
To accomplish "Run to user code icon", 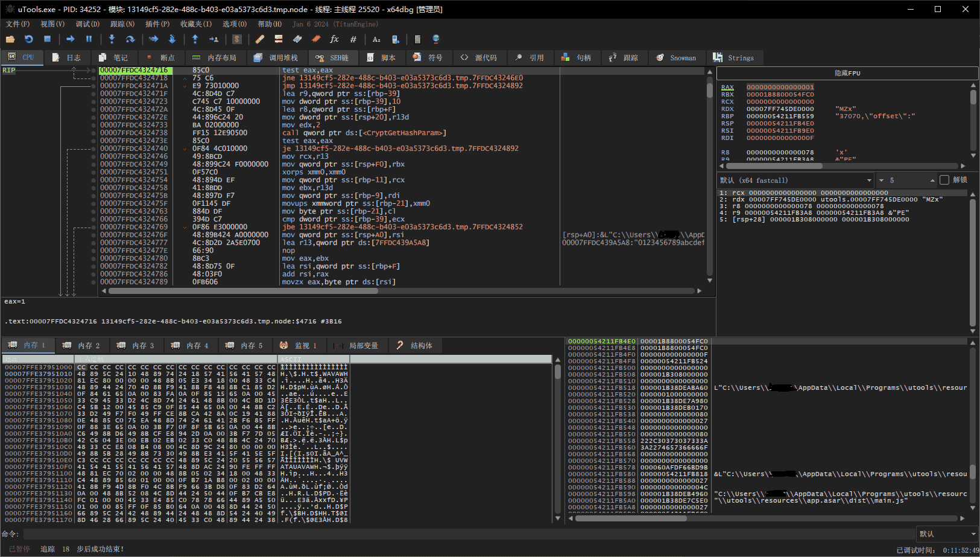I will [x=213, y=39].
